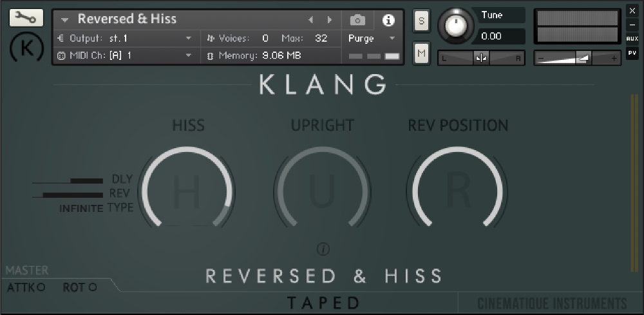Mute the instrument with M button
Screen dimensions: 644x315
click(421, 53)
